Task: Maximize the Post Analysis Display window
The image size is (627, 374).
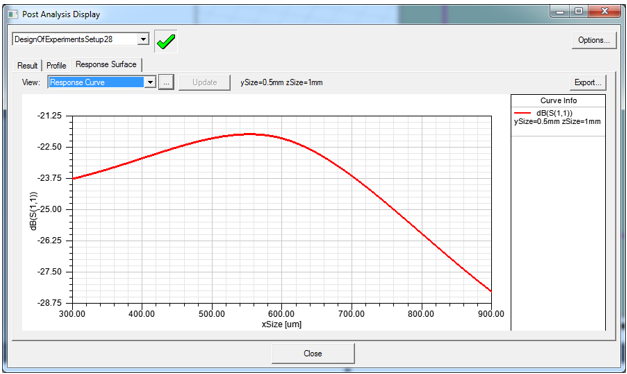Action: coord(579,12)
